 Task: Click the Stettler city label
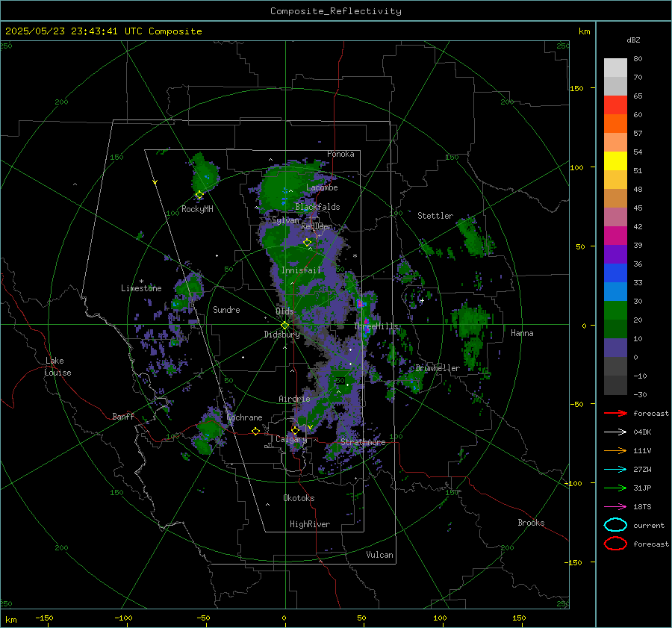coord(435,216)
